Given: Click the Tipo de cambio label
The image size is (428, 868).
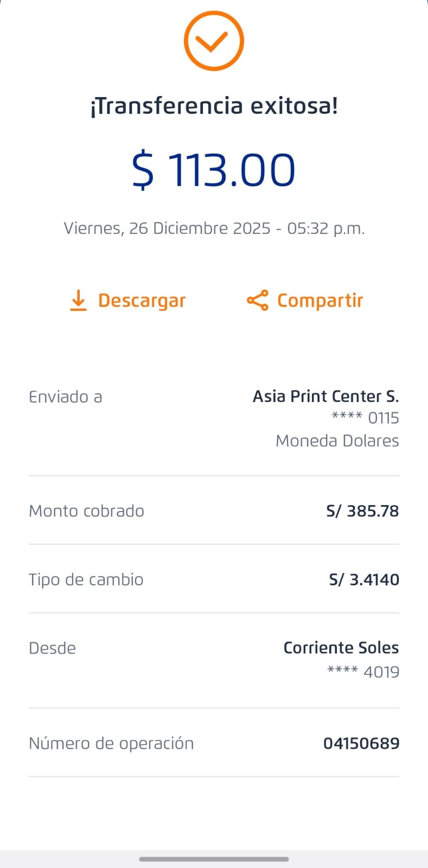Looking at the screenshot, I should pos(86,579).
